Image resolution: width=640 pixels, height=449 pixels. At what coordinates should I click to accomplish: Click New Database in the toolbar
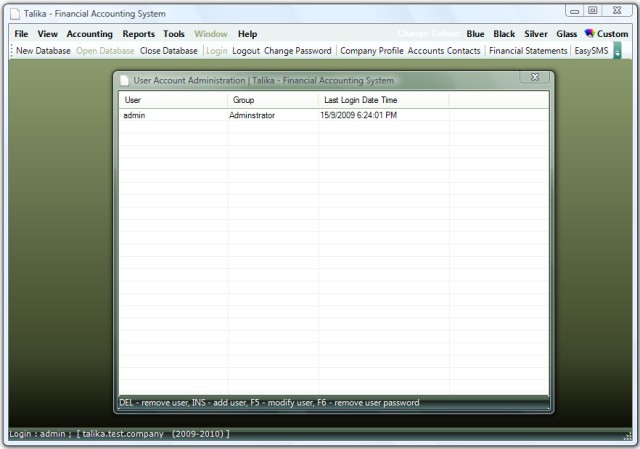tap(43, 51)
